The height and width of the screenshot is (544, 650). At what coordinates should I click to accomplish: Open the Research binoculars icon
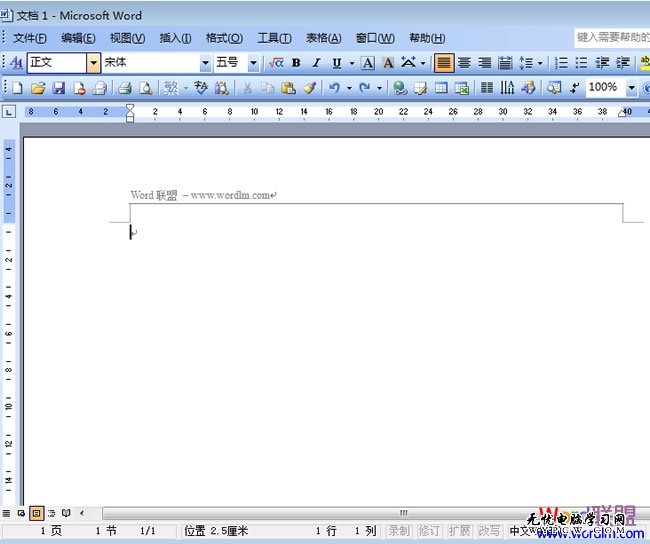click(222, 88)
